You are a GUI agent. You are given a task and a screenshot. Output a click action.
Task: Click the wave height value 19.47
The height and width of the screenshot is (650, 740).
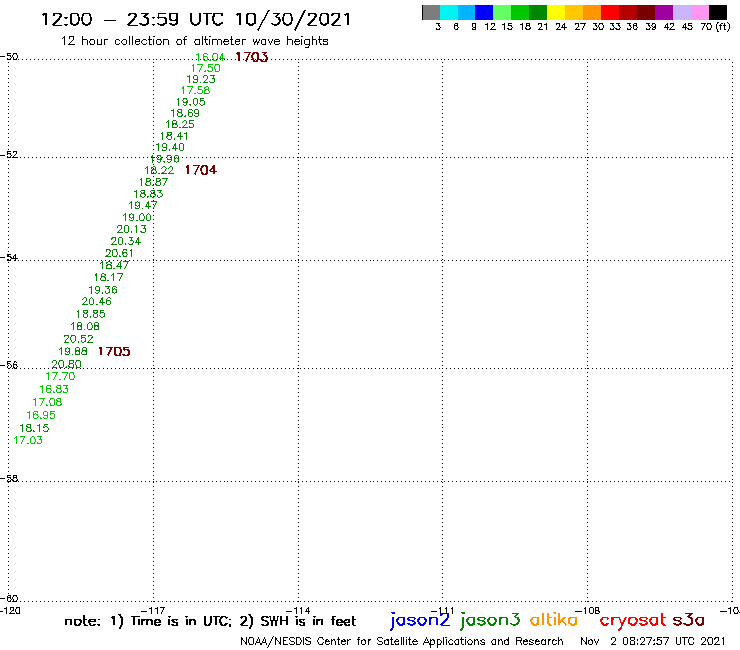pyautogui.click(x=143, y=205)
